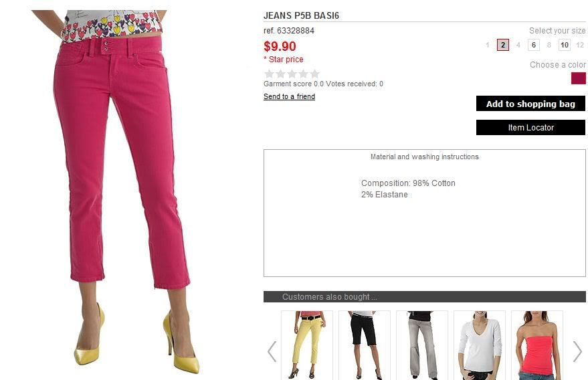The height and width of the screenshot is (380, 588).
Task: Open Send to a friend link
Action: [x=289, y=96]
